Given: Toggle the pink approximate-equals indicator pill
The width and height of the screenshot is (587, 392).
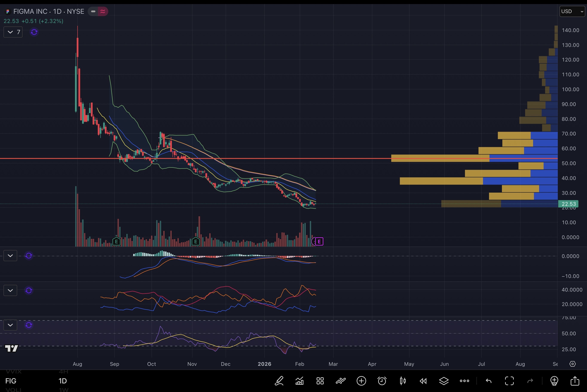Looking at the screenshot, I should 103,11.
